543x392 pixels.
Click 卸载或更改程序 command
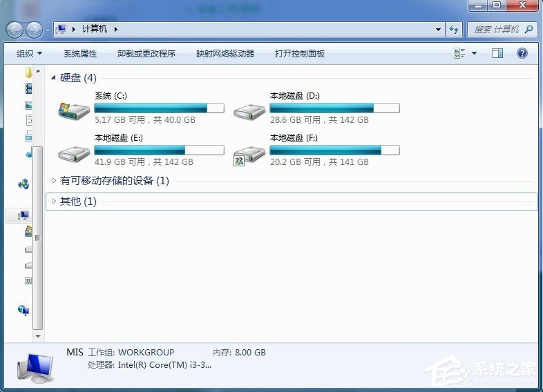[x=146, y=54]
